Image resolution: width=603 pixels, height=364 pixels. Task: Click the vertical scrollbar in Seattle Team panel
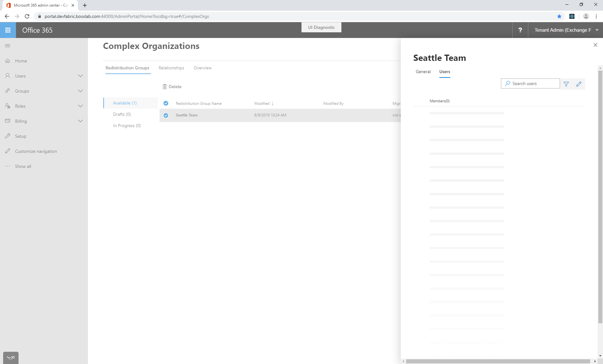[600, 196]
